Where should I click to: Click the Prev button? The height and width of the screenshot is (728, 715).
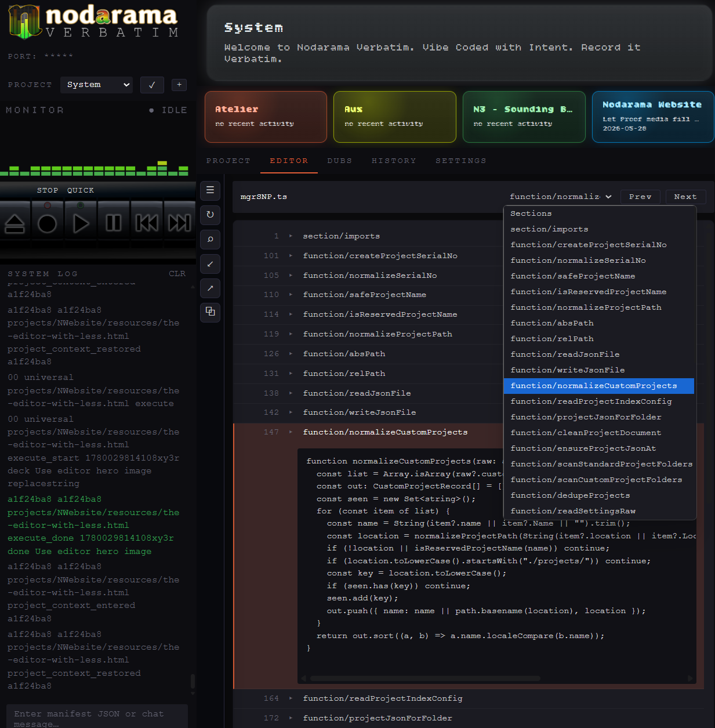640,197
